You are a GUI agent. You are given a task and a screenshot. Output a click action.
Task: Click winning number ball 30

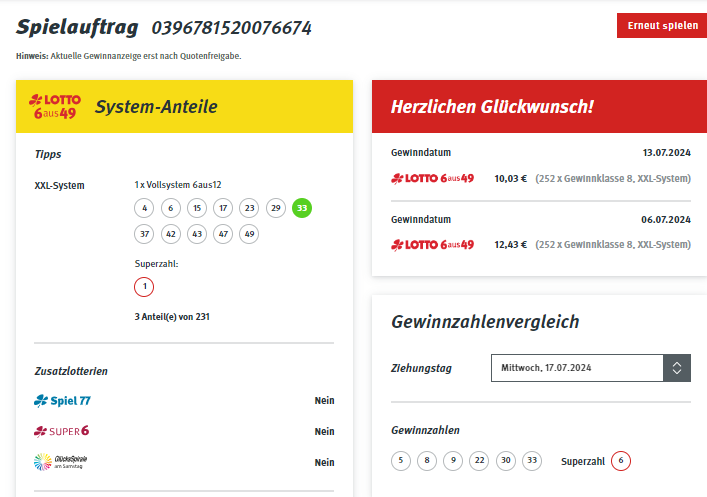[506, 460]
